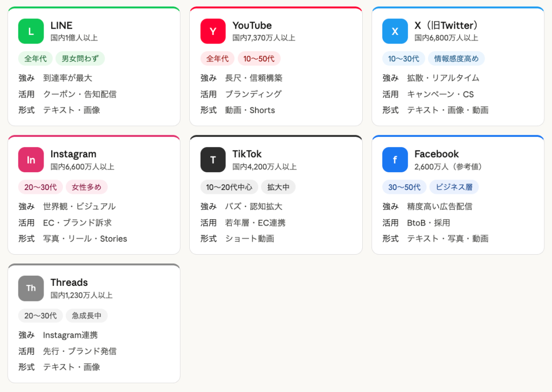Select the 拡大中 tag on TikTok card
Image resolution: width=552 pixels, height=392 pixels.
tap(278, 187)
